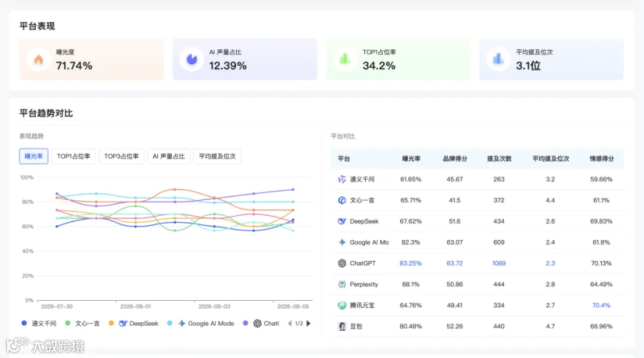Click Perplexity sentiment score 64.49%
The height and width of the screenshot is (358, 644).
(x=601, y=284)
